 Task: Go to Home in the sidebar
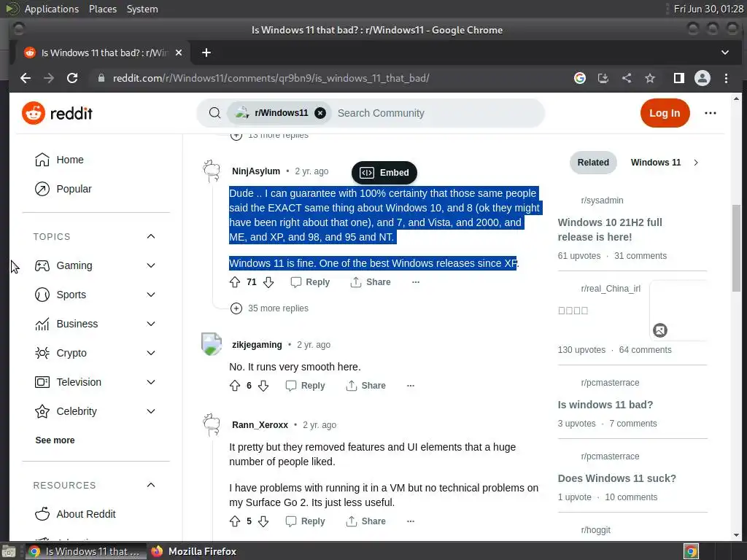[69, 160]
